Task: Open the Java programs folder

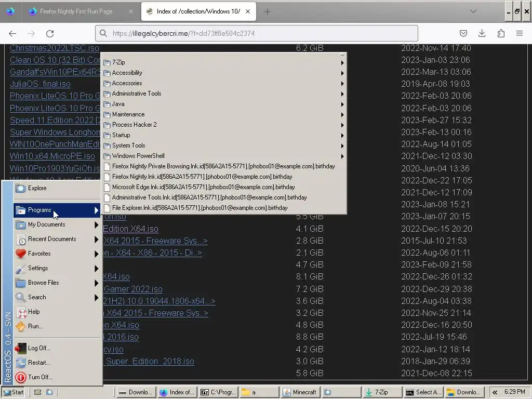Action: [224, 104]
